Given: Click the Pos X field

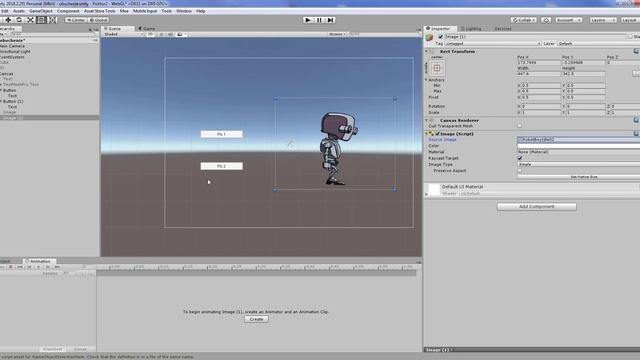Looking at the screenshot, I should (538, 62).
